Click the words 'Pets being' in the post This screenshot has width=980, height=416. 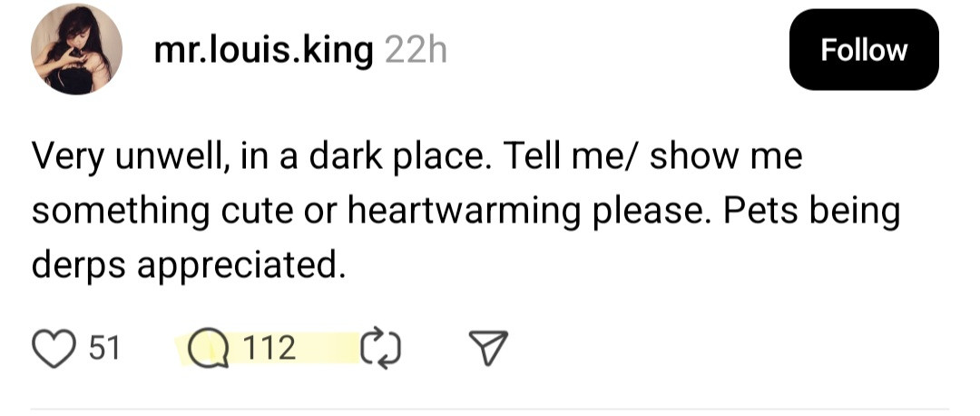812,212
